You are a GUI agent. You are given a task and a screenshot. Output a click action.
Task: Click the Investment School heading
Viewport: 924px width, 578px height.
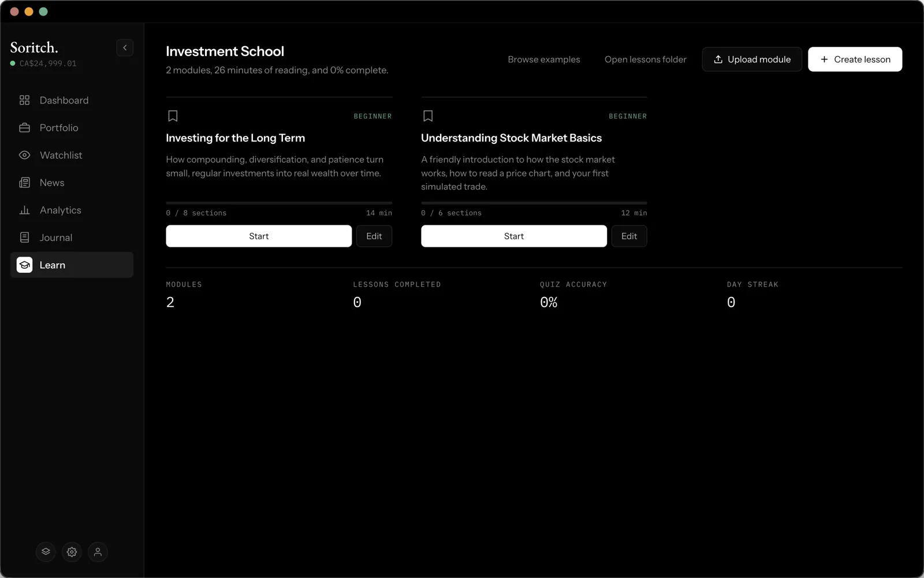tap(225, 51)
